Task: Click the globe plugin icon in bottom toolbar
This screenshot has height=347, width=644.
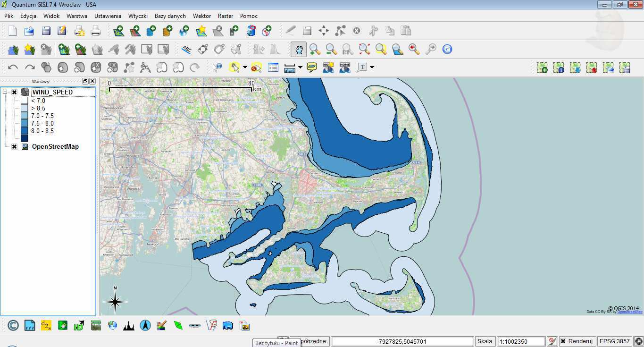Action: 112,325
